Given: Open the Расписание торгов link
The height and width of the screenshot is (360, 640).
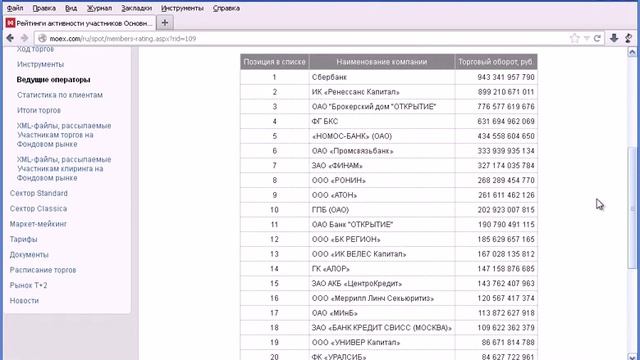Looking at the screenshot, I should pyautogui.click(x=43, y=270).
